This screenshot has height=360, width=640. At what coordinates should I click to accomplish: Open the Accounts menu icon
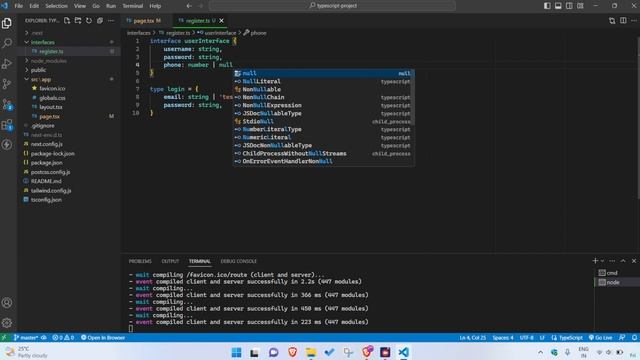coord(7,303)
